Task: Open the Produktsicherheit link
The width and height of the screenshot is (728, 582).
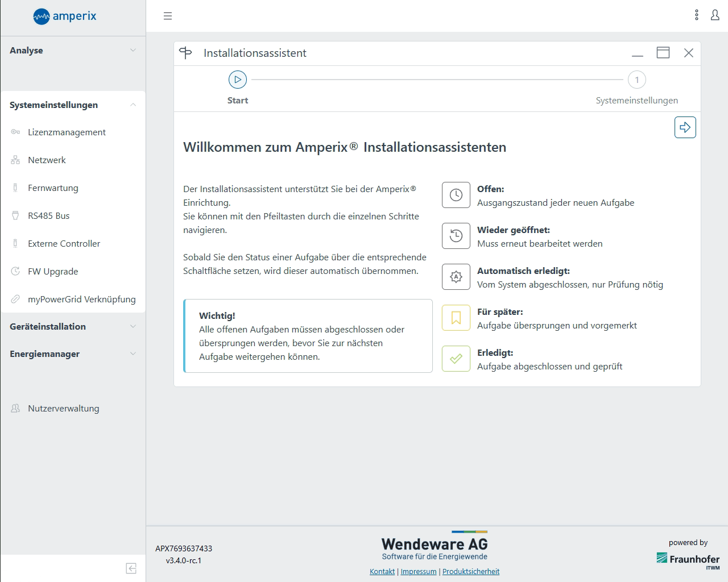Action: [471, 571]
